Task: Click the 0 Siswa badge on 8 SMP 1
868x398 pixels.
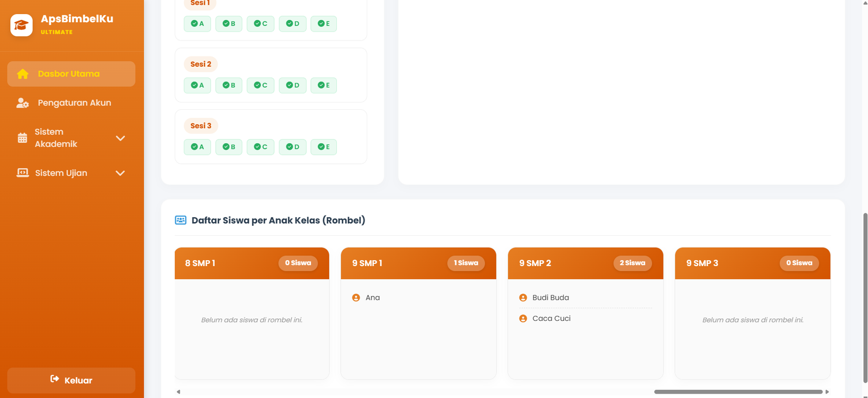Action: pyautogui.click(x=298, y=263)
